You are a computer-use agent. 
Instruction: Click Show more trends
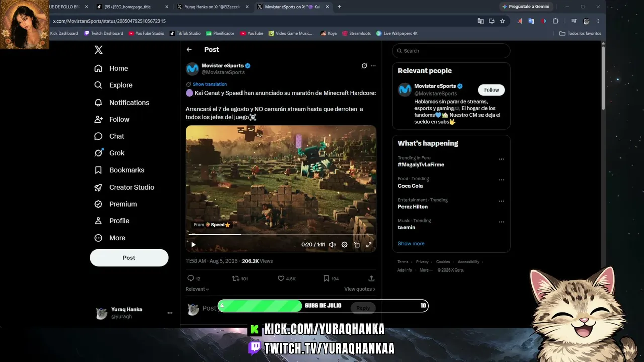(x=411, y=244)
